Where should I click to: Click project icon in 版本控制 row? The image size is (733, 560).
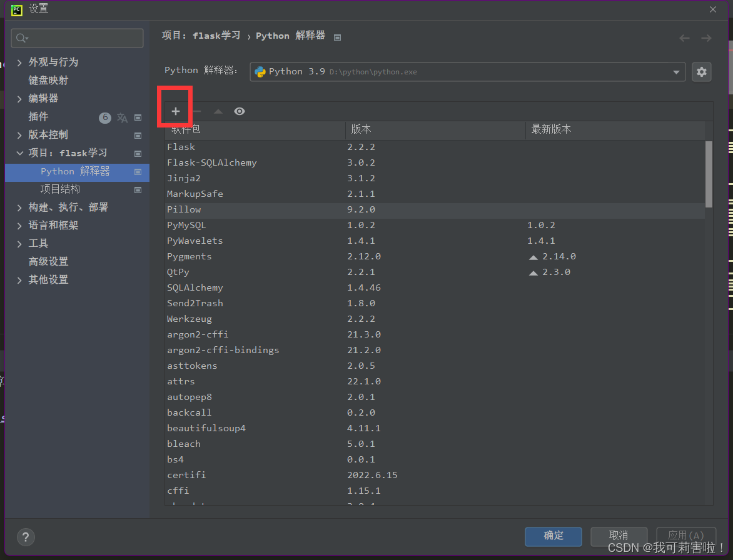(138, 136)
